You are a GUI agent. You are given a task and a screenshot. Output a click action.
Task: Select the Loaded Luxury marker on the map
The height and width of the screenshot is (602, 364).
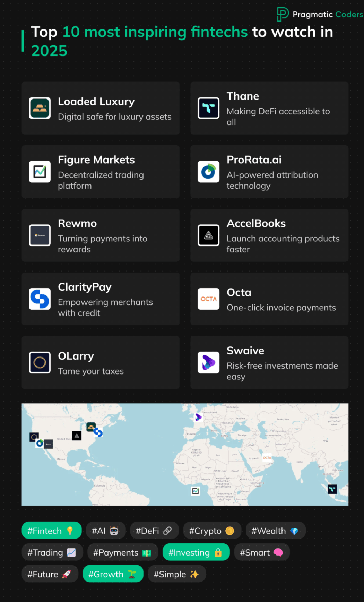pyautogui.click(x=91, y=427)
